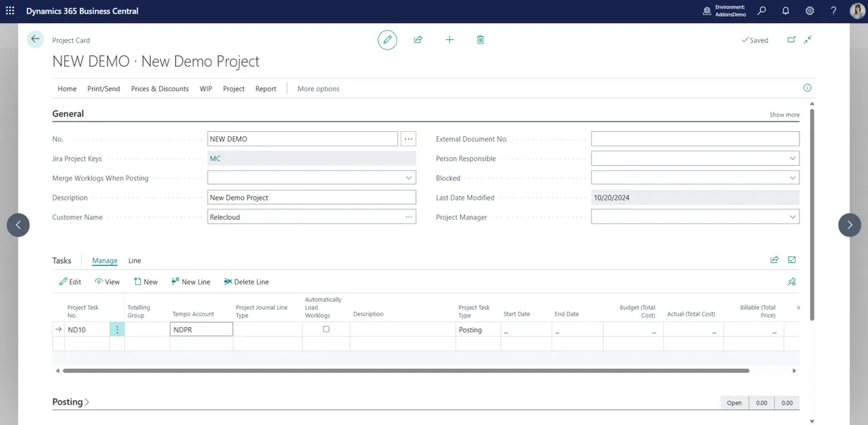This screenshot has width=868, height=425.
Task: Click the search magnifier icon
Action: point(762,11)
